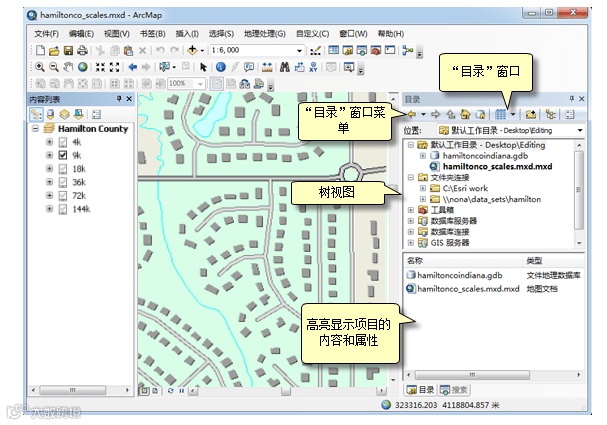The width and height of the screenshot is (607, 425).
Task: Click Connect To Folder in Catalog
Action: (531, 114)
